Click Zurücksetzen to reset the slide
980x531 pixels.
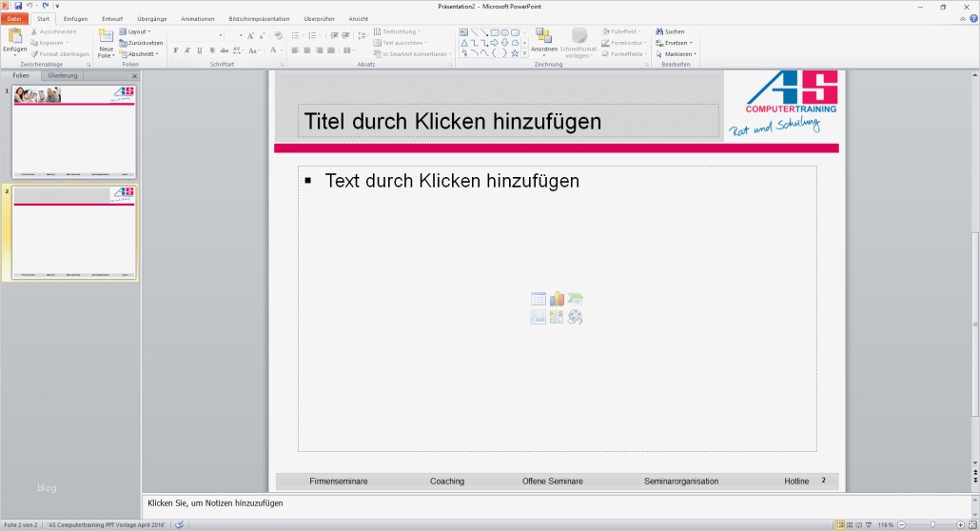pos(141,43)
